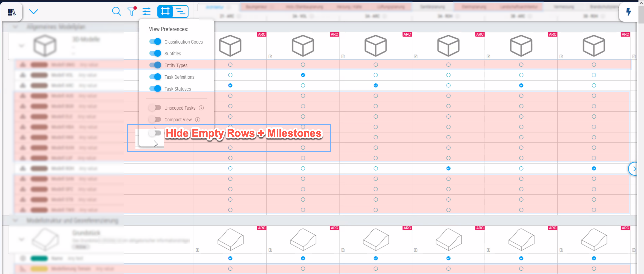644x274 pixels.
Task: Click the 3A-VDL column header
Action: tap(299, 16)
